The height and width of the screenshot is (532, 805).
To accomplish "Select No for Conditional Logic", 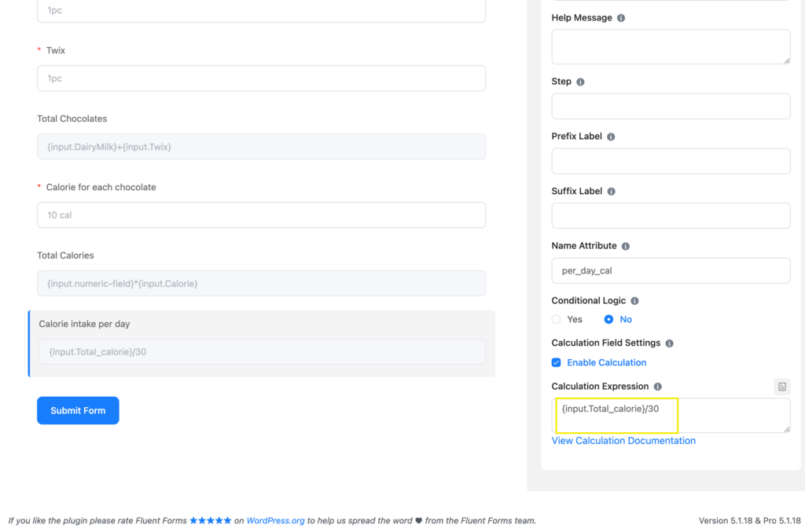I will pyautogui.click(x=608, y=319).
